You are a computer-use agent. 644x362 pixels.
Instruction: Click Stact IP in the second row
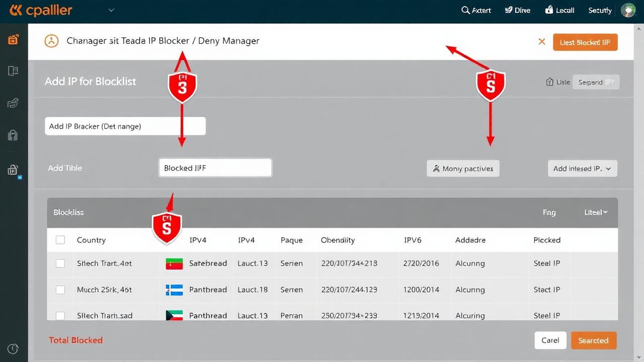547,290
